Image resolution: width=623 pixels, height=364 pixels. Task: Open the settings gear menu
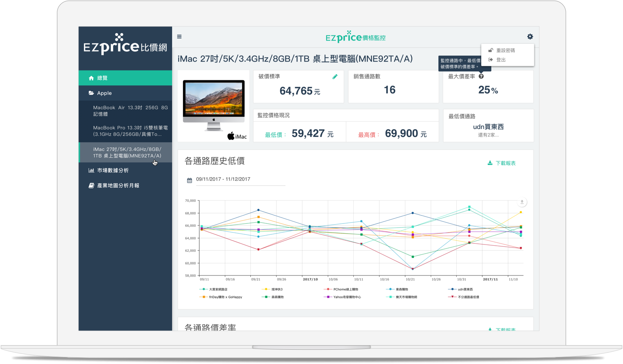(x=530, y=37)
